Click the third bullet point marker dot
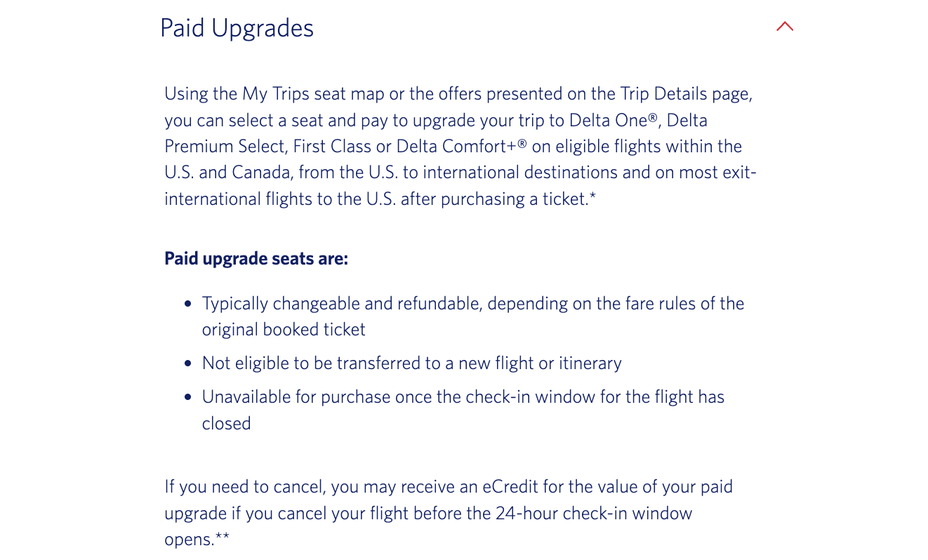 point(187,396)
